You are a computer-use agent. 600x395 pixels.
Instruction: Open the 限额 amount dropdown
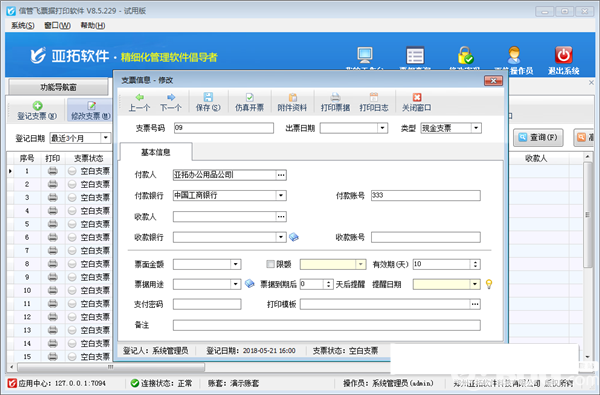tap(361, 264)
